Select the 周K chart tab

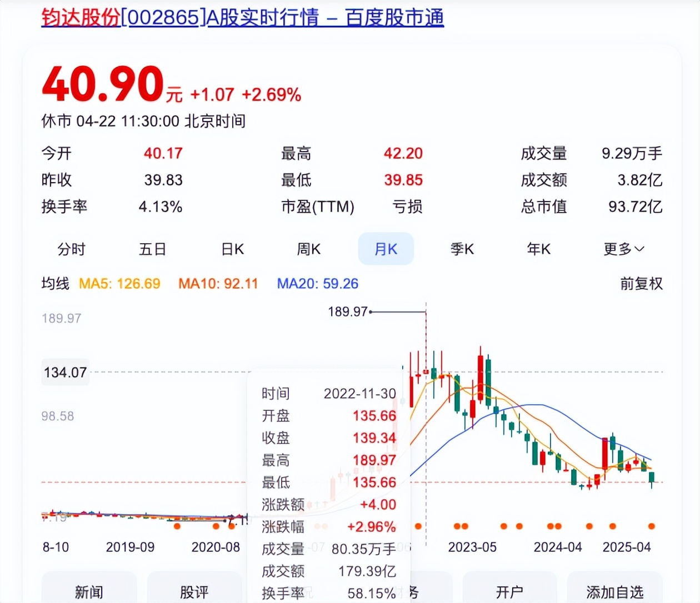point(308,249)
